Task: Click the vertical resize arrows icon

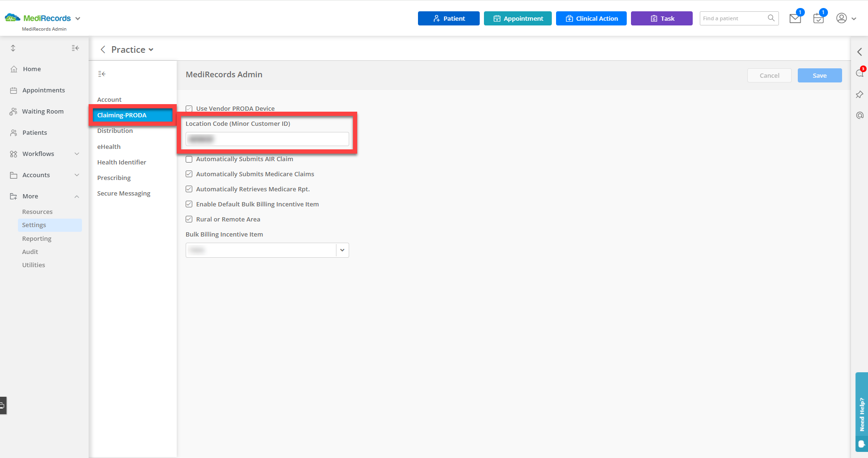Action: click(x=13, y=48)
